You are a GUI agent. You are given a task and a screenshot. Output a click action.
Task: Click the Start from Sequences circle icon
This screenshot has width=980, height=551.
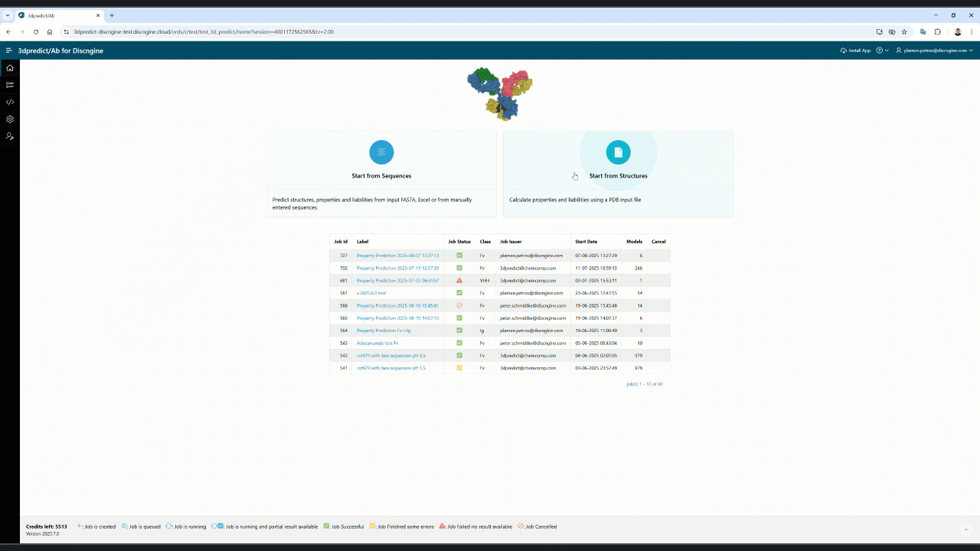(x=381, y=152)
